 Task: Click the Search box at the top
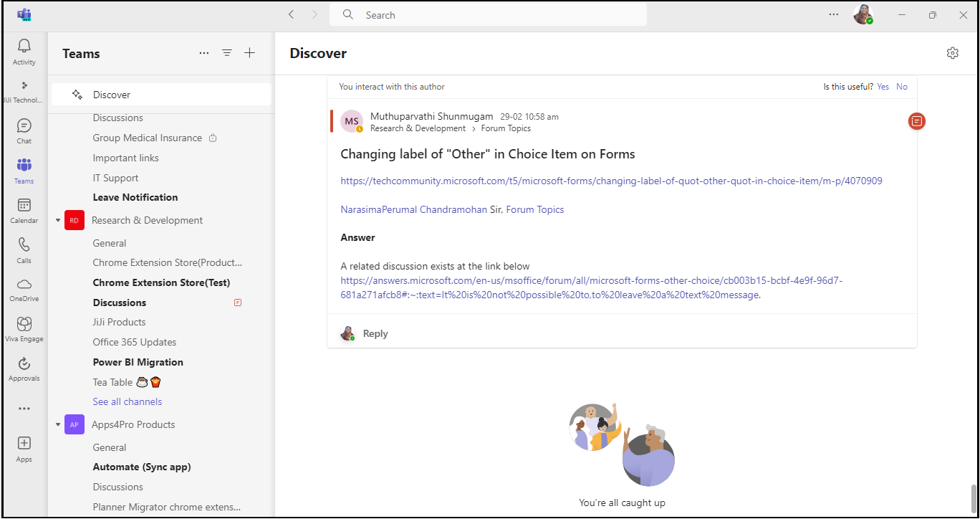[x=487, y=15]
